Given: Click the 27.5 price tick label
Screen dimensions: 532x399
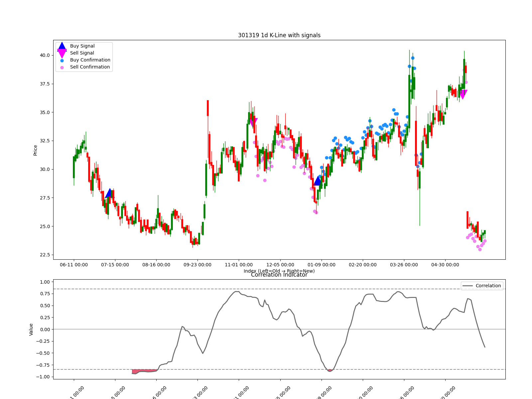Looking at the screenshot, I should click(45, 198).
